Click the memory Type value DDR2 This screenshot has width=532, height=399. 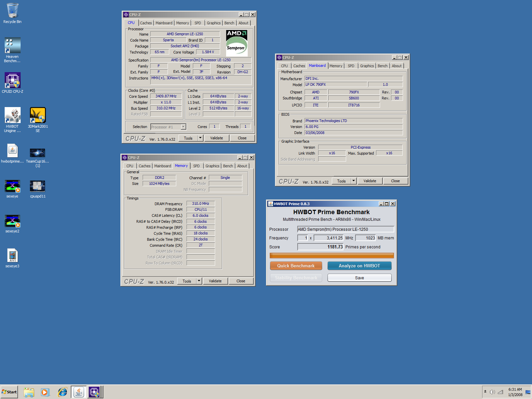[159, 178]
